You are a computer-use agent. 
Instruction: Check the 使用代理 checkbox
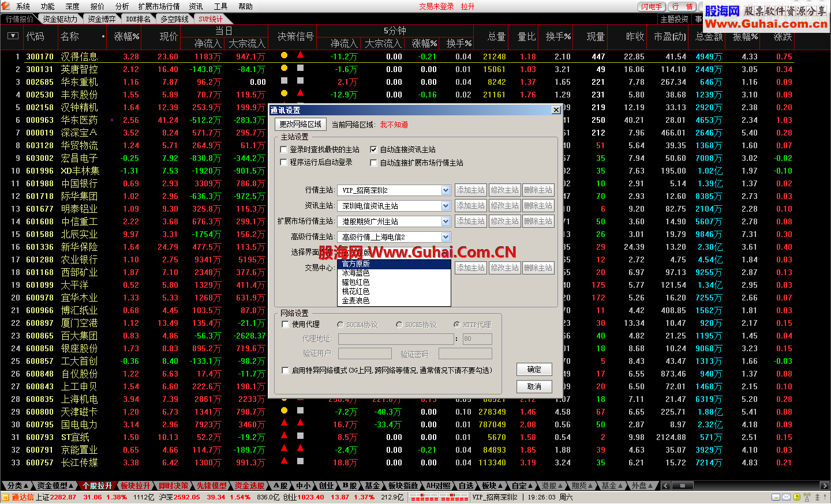pos(285,325)
